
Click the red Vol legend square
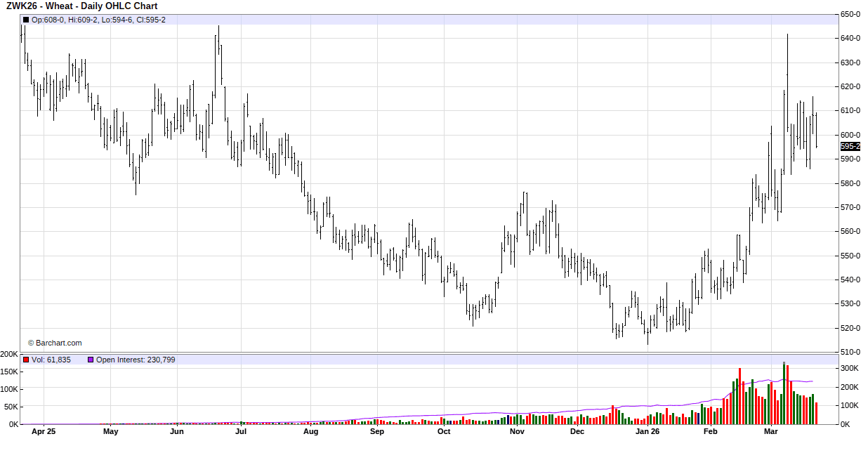pyautogui.click(x=26, y=360)
